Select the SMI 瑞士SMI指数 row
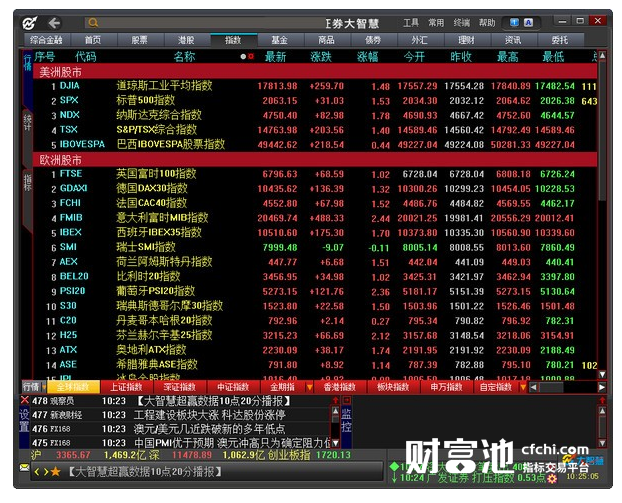This screenshot has width=622, height=503. (x=315, y=248)
